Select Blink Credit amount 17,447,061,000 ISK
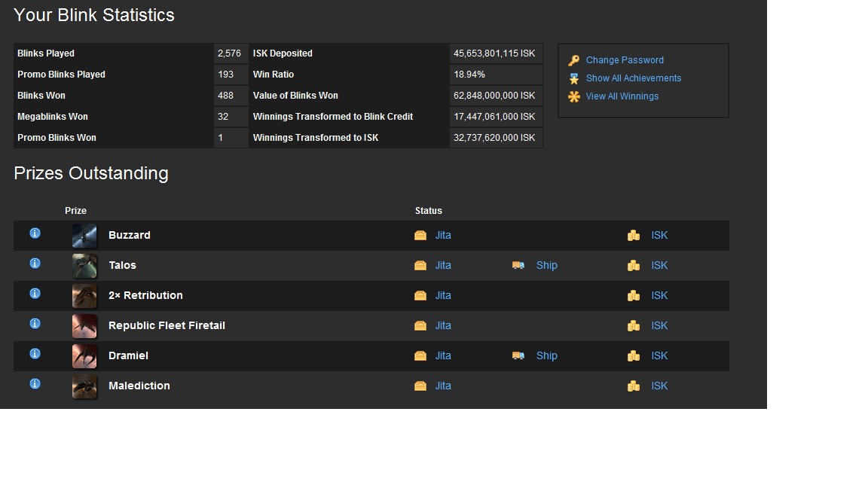The width and height of the screenshot is (868, 488). [x=494, y=116]
